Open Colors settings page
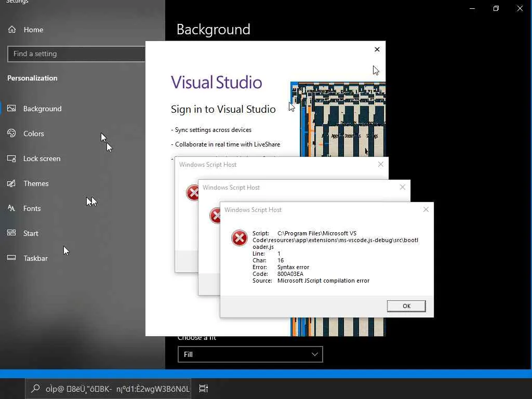Screen dimensions: 532x399 pos(26,134)
